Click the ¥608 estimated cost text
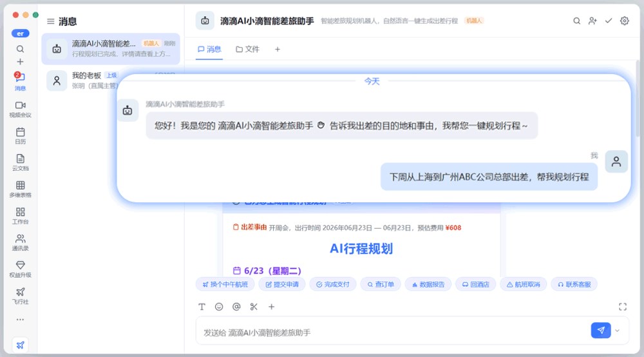This screenshot has height=357, width=644. point(453,227)
